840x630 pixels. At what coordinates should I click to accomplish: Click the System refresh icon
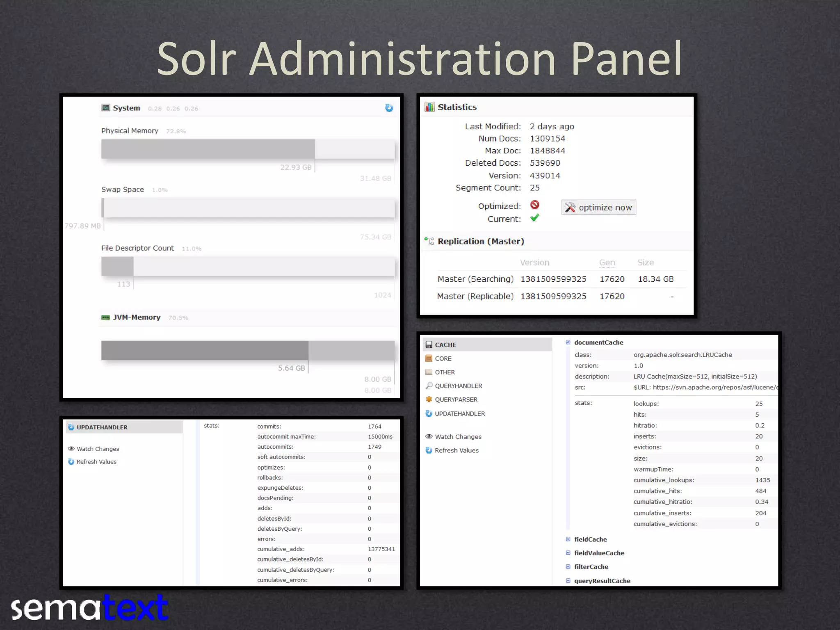tap(389, 108)
